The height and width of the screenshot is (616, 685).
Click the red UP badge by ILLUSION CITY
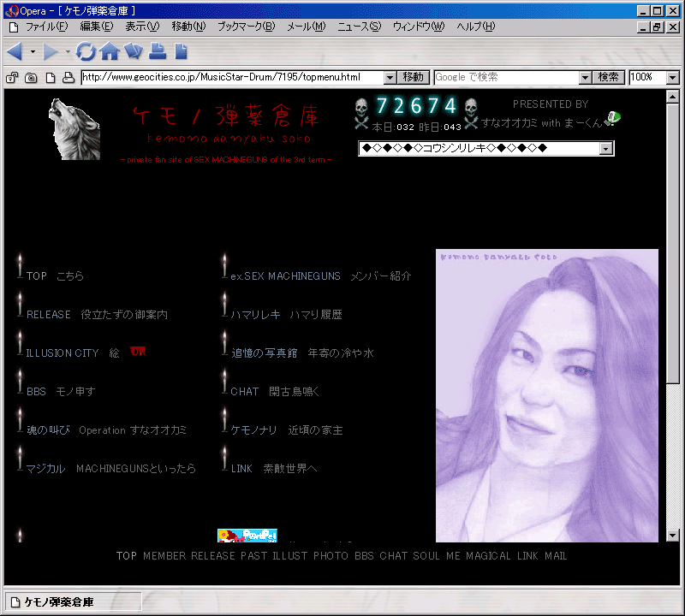pyautogui.click(x=138, y=352)
